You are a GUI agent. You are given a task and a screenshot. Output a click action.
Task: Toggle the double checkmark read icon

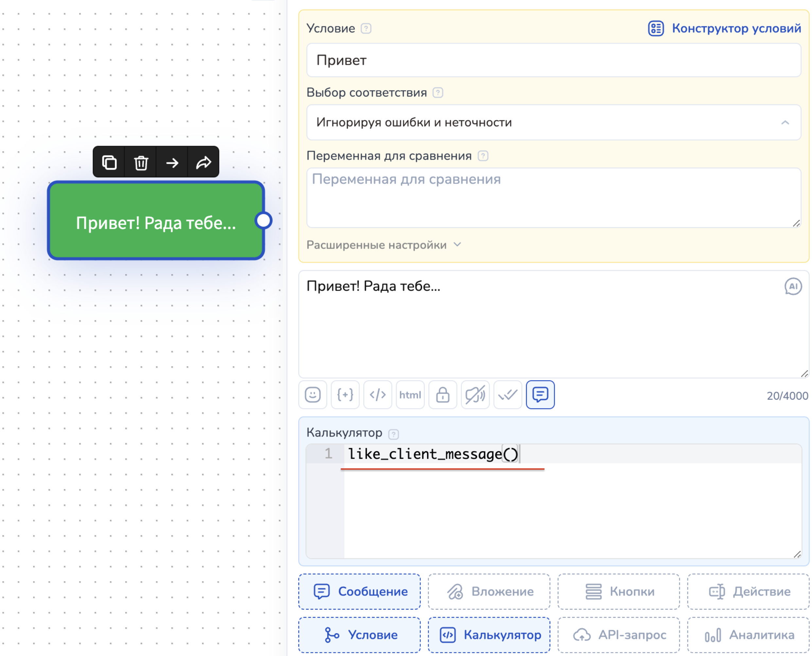click(508, 395)
